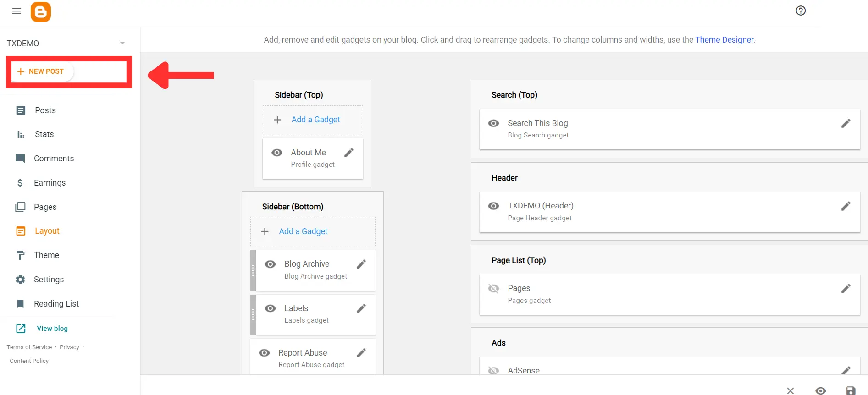Preview layout with bottom eye icon
Image resolution: width=868 pixels, height=395 pixels.
click(821, 390)
